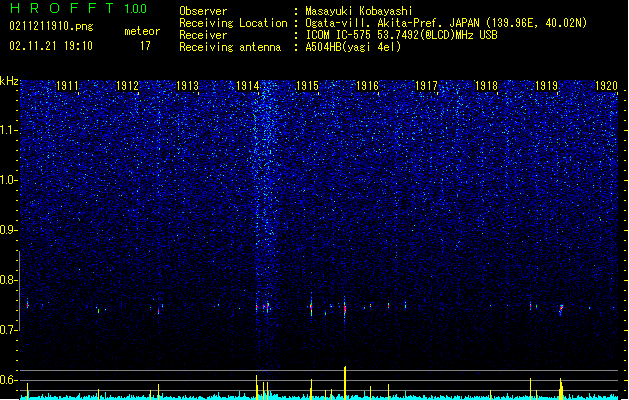Click the tallest yellow peak in level graph

(345, 382)
